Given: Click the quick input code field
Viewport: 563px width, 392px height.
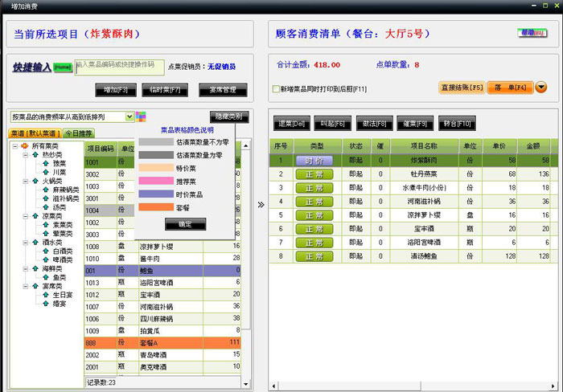Looking at the screenshot, I should coord(119,68).
